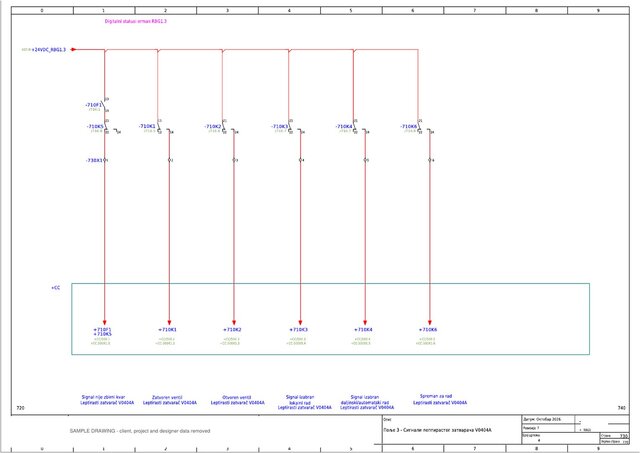Select the red arrowhead above +710K6
This screenshot has width=640, height=453.
pyautogui.click(x=429, y=322)
